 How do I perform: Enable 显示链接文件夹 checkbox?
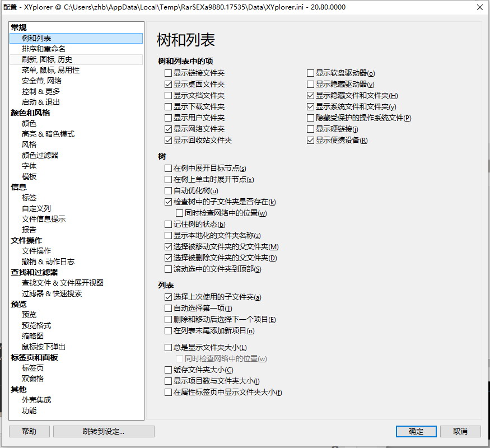[169, 73]
